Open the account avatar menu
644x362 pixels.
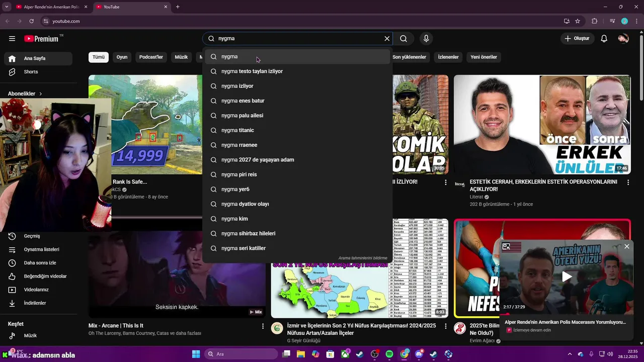[x=623, y=39]
